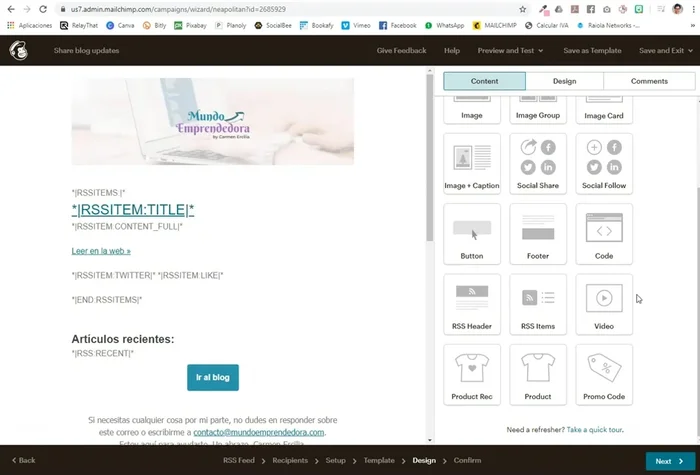Viewport: 700px width, 475px height.
Task: Open the WhatsApp bookmark
Action: coord(445,25)
